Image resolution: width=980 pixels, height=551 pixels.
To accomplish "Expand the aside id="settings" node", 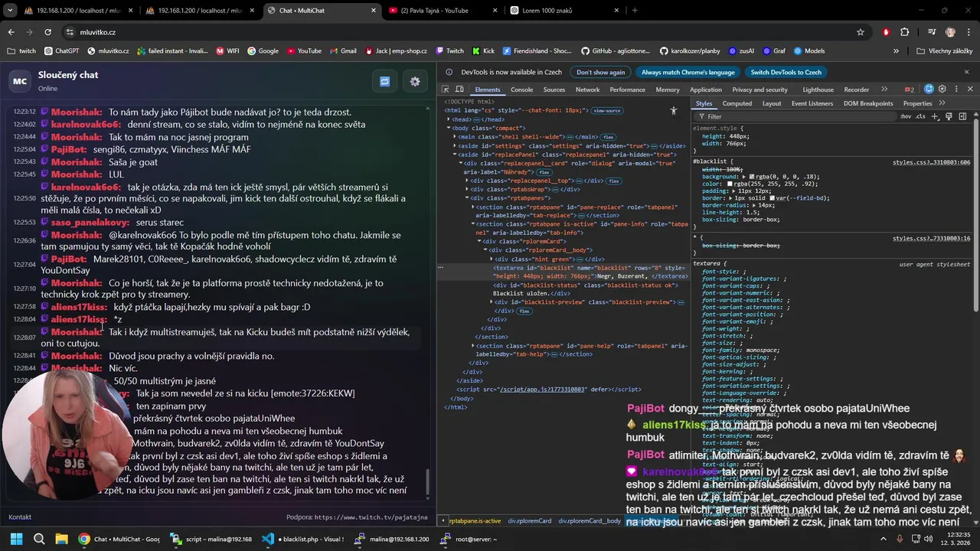I will tap(456, 145).
